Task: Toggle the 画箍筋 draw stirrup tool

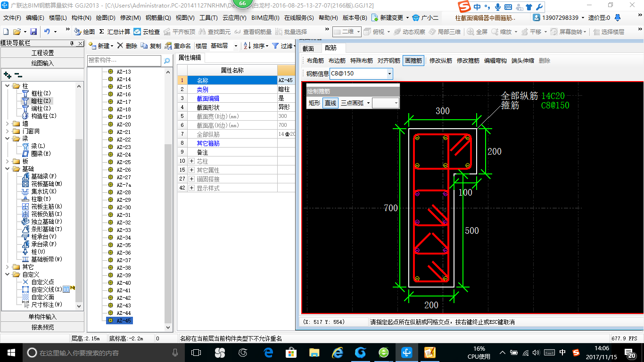Action: (413, 60)
